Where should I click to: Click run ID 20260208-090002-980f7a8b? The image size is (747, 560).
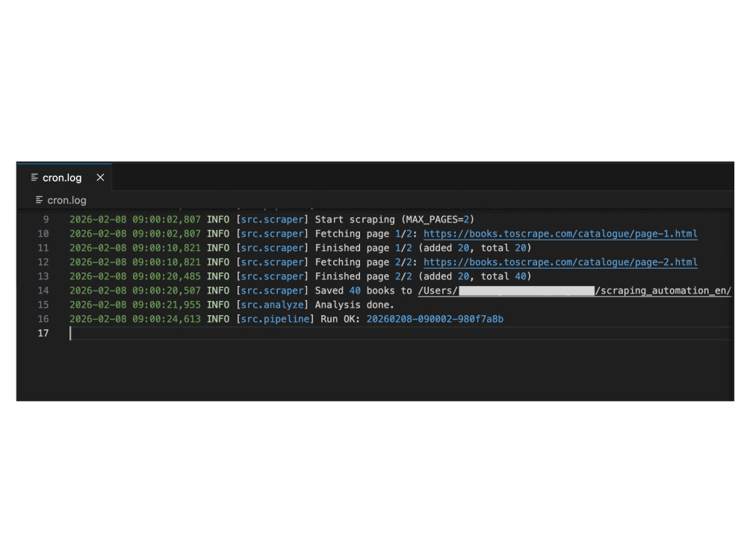click(435, 319)
